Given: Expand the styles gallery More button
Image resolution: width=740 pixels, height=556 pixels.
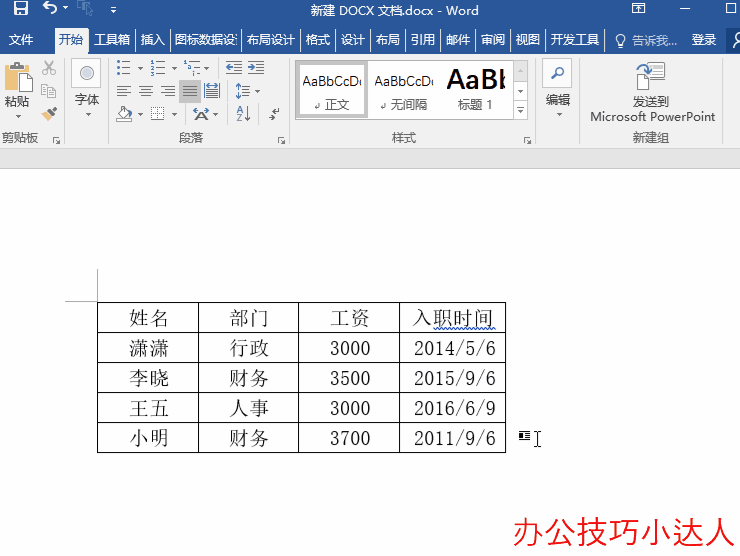Looking at the screenshot, I should 521,110.
